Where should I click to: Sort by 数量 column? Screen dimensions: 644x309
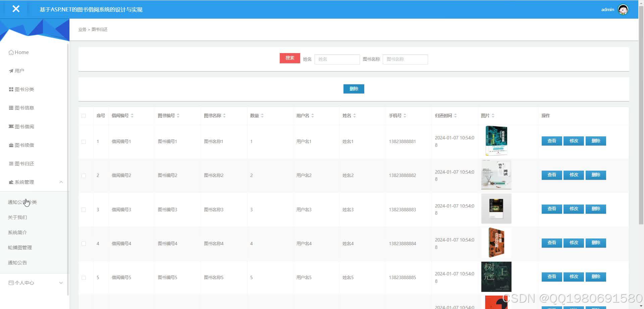click(x=262, y=116)
